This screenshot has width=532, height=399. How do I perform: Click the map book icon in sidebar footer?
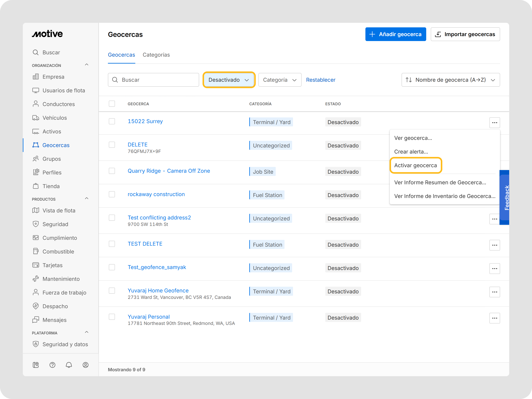pyautogui.click(x=36, y=365)
